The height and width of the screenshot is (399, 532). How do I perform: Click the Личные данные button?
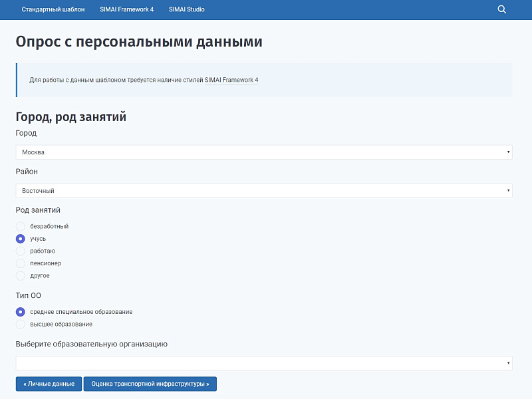pyautogui.click(x=48, y=384)
